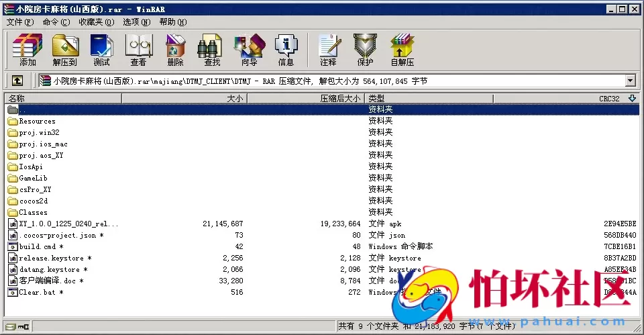Click the 信息 (Info) toolbar icon
The height and width of the screenshot is (335, 644).
point(286,50)
